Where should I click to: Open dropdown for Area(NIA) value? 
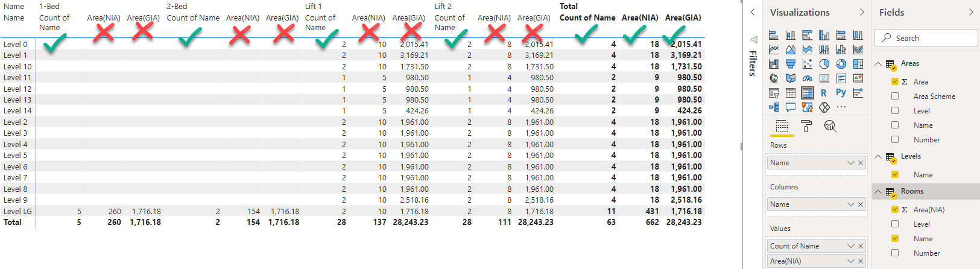coord(850,261)
